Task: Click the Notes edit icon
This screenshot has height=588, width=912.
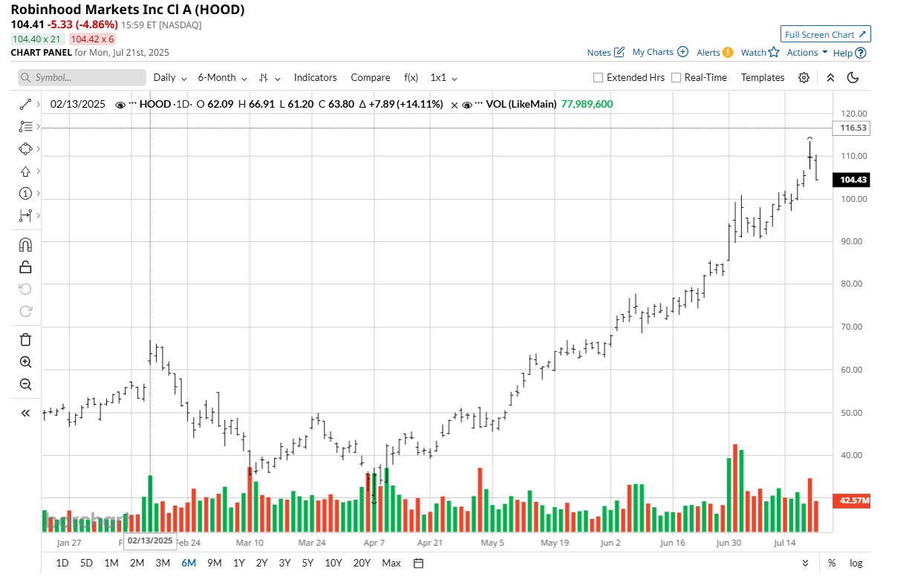Action: pos(619,53)
